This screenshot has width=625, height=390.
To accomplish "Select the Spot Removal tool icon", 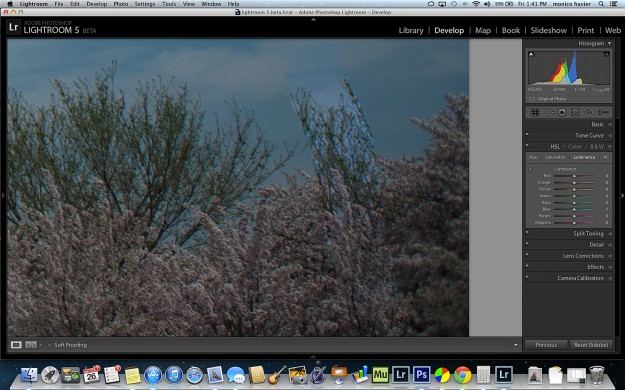I will tap(549, 112).
